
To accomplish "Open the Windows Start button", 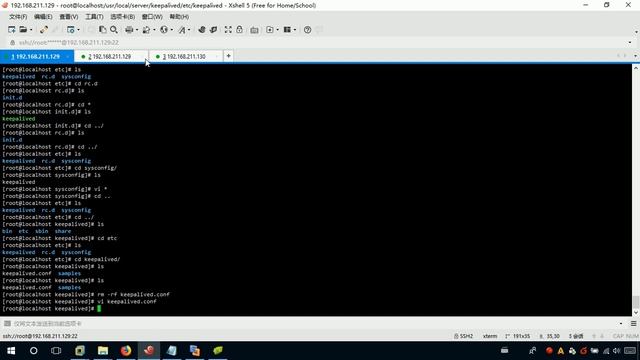I will [11, 351].
